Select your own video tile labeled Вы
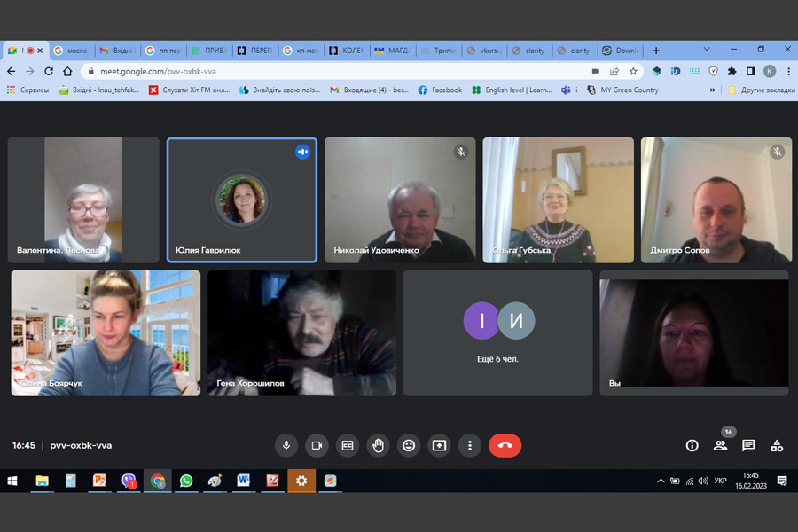Screen dimensions: 798x532 click(694, 333)
